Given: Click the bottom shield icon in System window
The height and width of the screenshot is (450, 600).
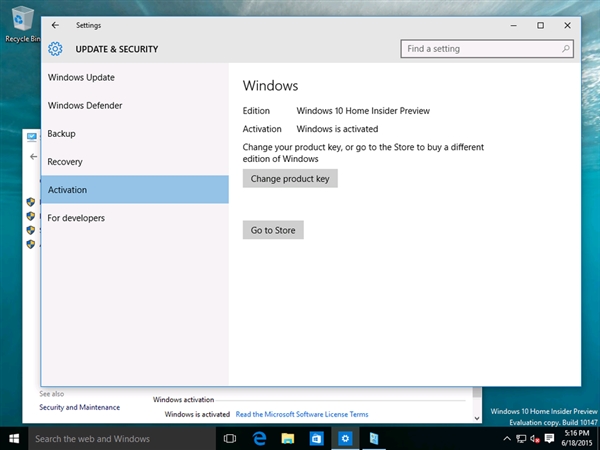Looking at the screenshot, I should (31, 244).
